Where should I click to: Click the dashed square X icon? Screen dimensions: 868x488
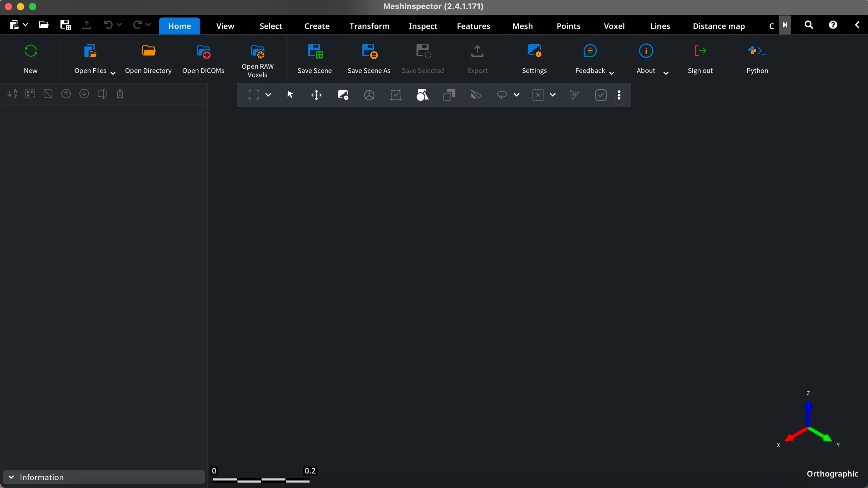tap(538, 95)
